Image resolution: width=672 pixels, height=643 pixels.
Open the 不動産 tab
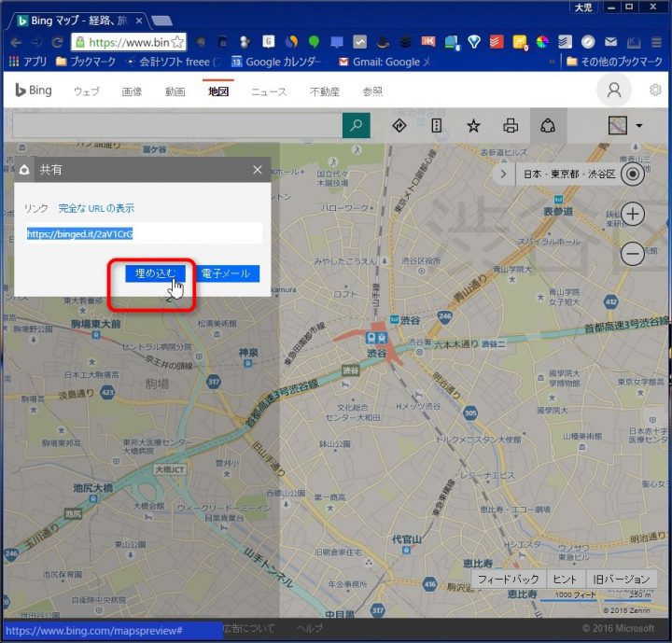(325, 91)
